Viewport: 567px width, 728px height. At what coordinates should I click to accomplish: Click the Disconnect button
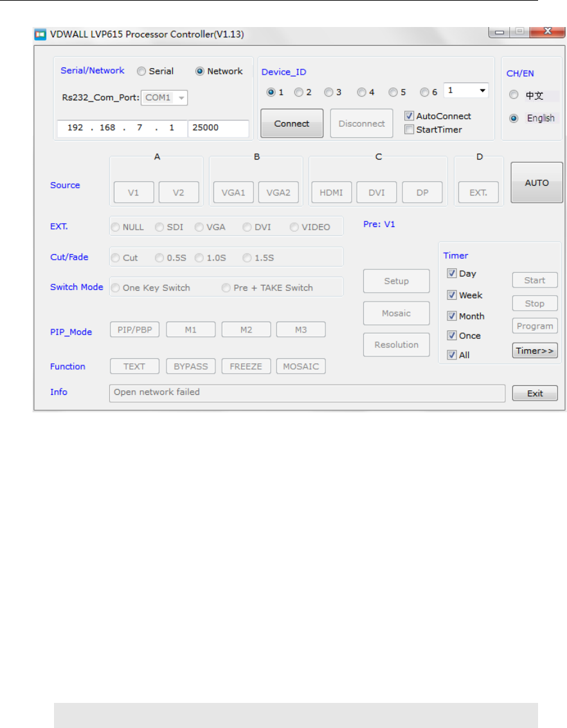[361, 123]
